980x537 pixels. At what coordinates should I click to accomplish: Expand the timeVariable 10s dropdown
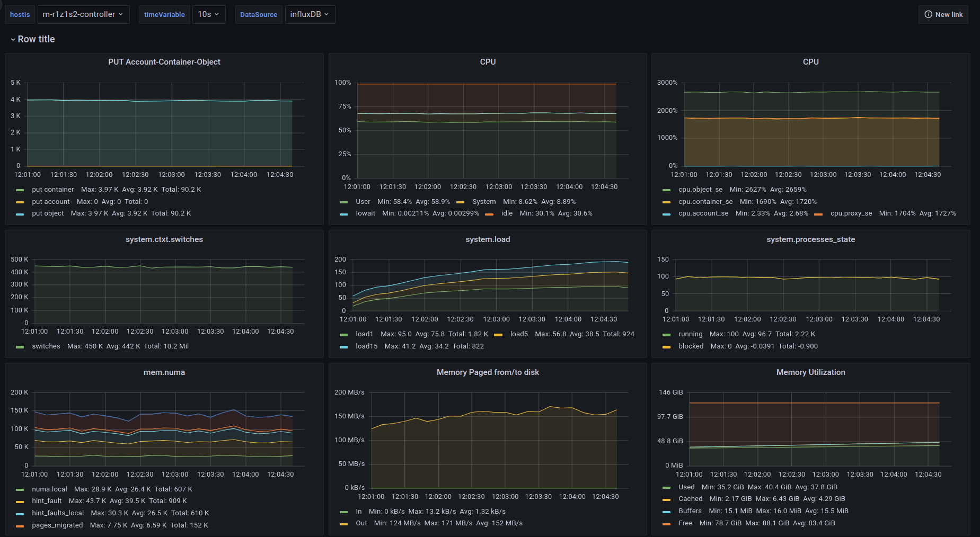(208, 15)
